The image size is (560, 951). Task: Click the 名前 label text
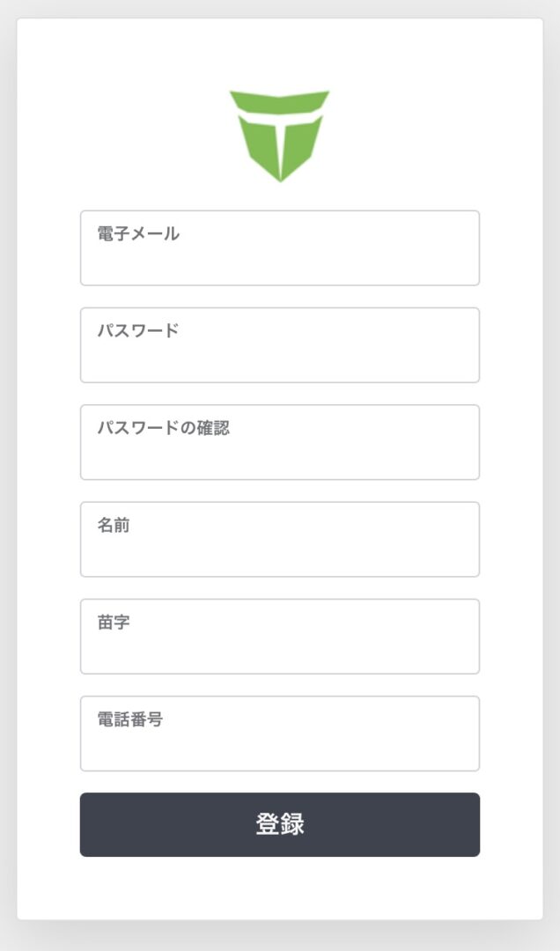click(114, 525)
